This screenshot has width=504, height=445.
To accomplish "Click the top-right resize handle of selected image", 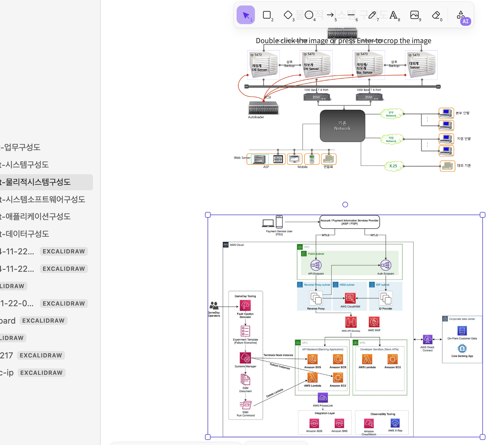I will pyautogui.click(x=482, y=215).
